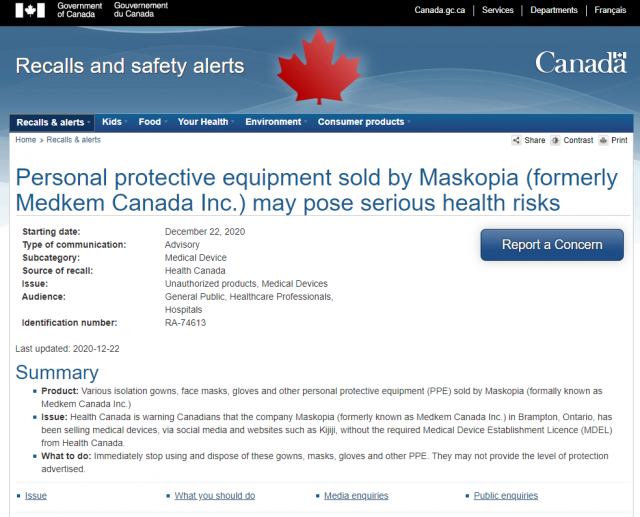Expand the Kids dropdown menu
This screenshot has height=517, width=640.
click(x=114, y=122)
